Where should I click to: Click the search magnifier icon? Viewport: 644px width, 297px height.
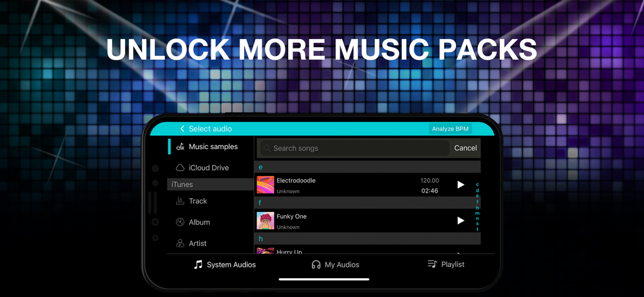267,148
